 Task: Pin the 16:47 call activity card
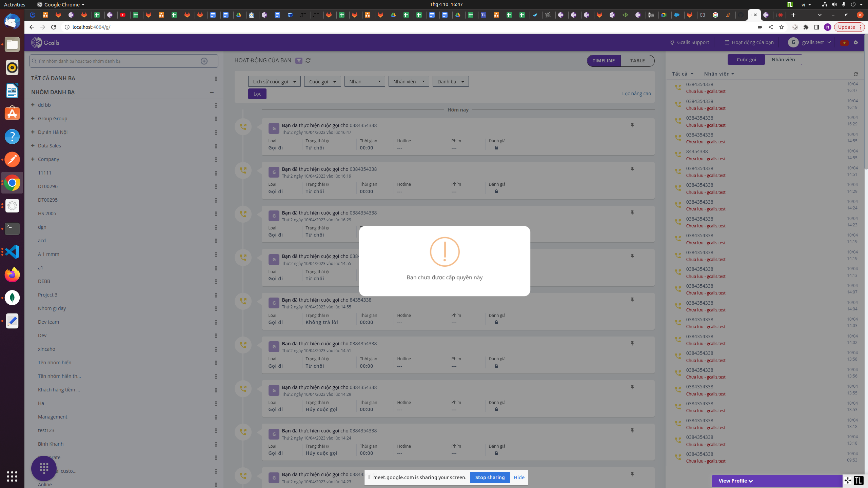tap(632, 125)
